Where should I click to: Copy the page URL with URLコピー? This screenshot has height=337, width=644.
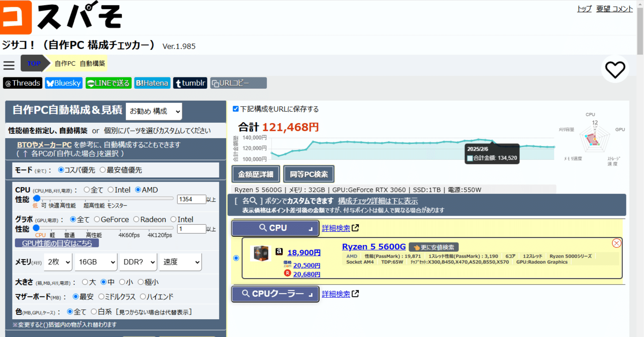pos(238,83)
